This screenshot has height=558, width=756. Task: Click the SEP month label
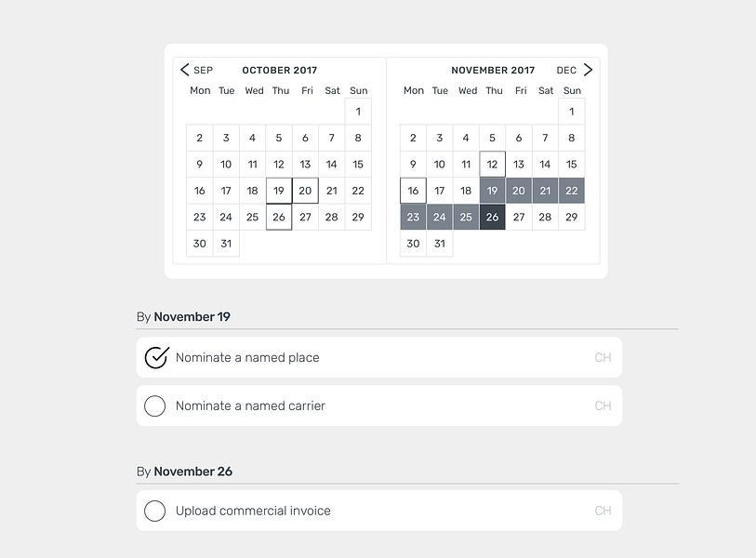(203, 71)
